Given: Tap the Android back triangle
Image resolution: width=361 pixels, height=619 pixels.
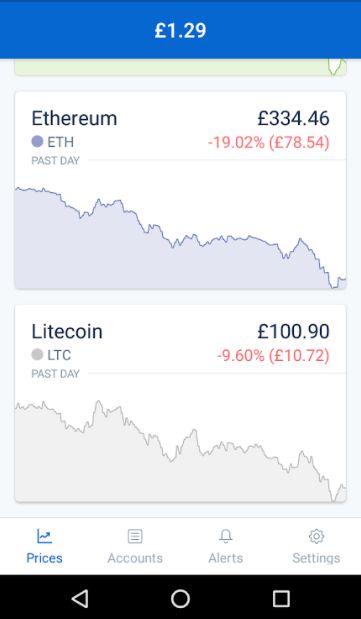Looking at the screenshot, I should click(80, 598).
